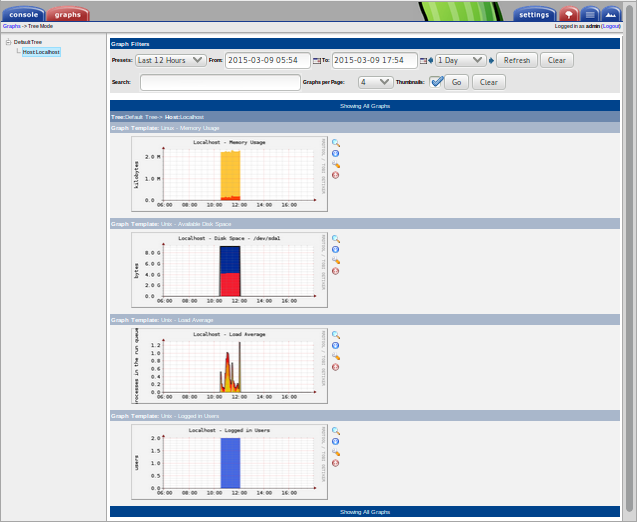This screenshot has height=522, width=637.
Task: Click the Logout link
Action: pyautogui.click(x=620, y=27)
